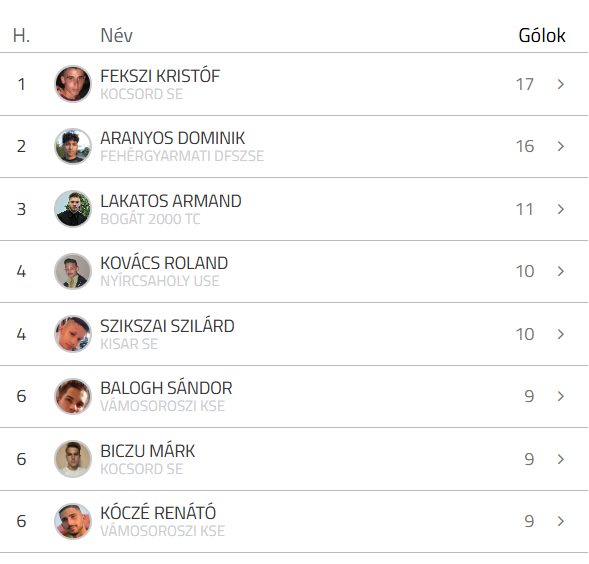Open the Fehérgyarmati DFSZSE team name
Image resolution: width=589 pixels, height=564 pixels.
tap(182, 156)
